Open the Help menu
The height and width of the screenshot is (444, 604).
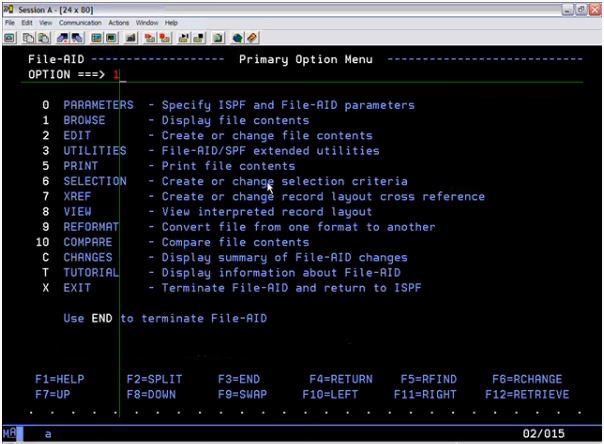pyautogui.click(x=171, y=23)
